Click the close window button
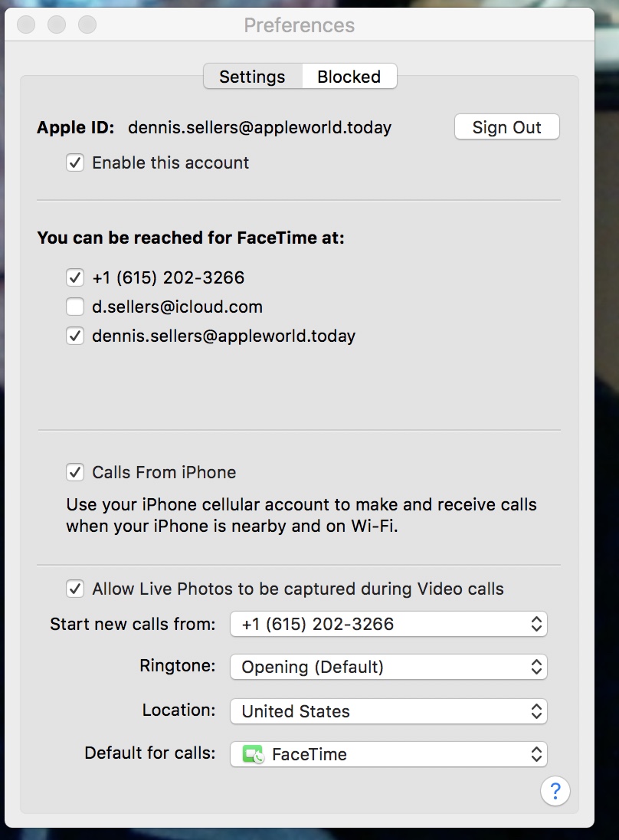 pyautogui.click(x=26, y=25)
